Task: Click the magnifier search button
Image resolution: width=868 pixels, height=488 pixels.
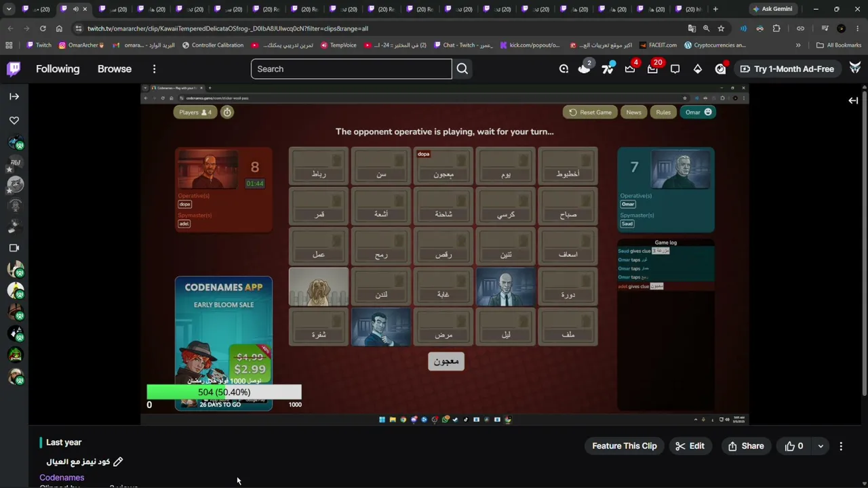Action: (x=462, y=68)
